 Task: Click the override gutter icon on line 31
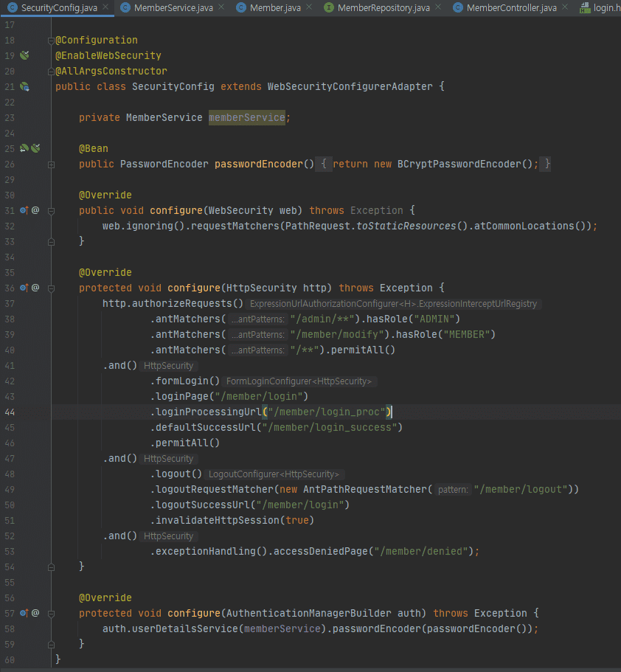[x=24, y=210]
